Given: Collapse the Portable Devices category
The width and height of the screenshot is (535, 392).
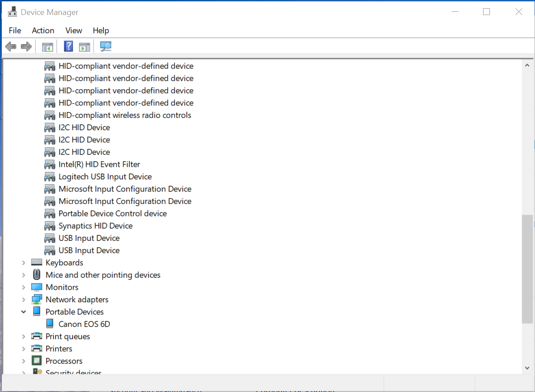Looking at the screenshot, I should (x=24, y=312).
